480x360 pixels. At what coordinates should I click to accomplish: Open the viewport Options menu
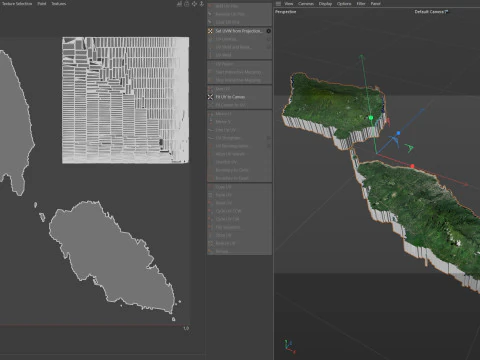pyautogui.click(x=344, y=4)
